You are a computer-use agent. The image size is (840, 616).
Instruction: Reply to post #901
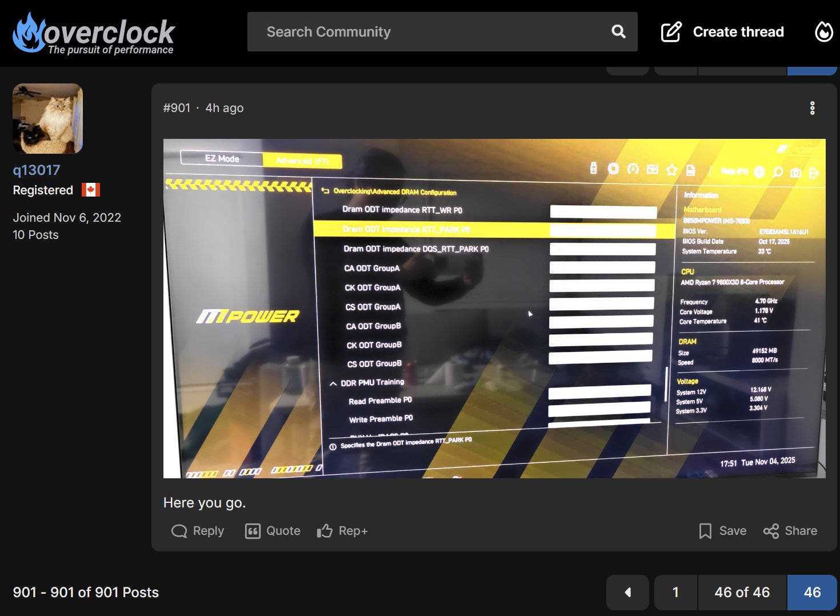(198, 531)
